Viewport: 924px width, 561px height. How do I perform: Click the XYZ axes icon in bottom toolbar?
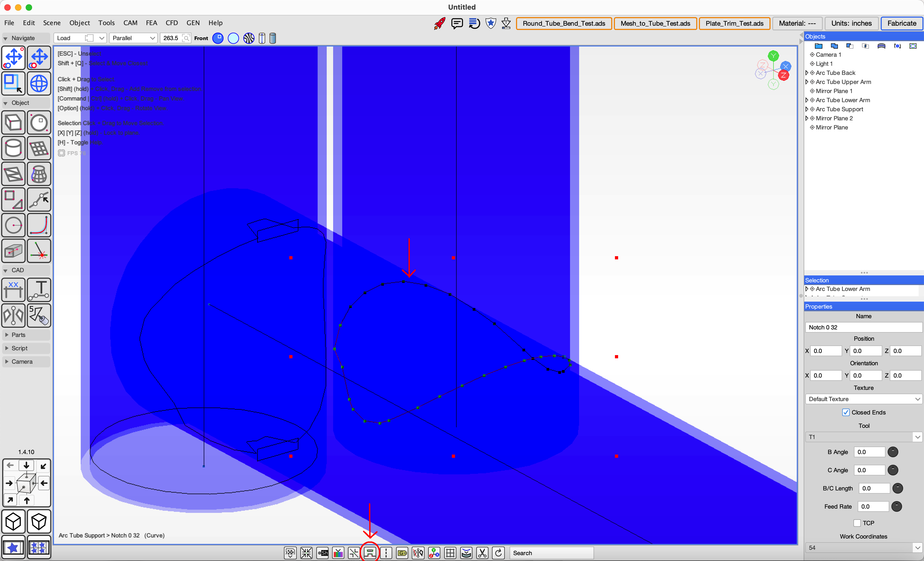[434, 553]
